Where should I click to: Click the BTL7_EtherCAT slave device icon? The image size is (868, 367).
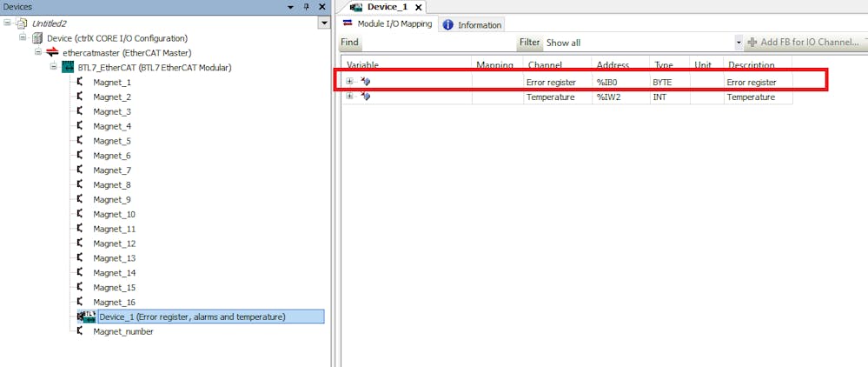pyautogui.click(x=69, y=68)
